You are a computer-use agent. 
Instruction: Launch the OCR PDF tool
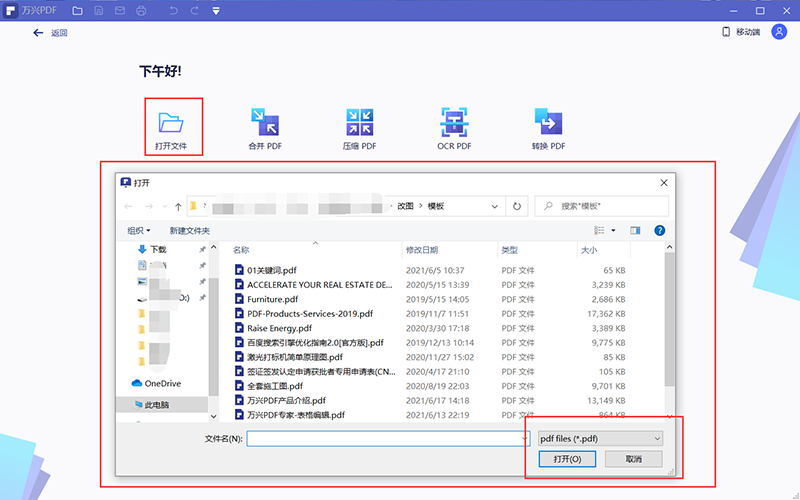coord(454,123)
